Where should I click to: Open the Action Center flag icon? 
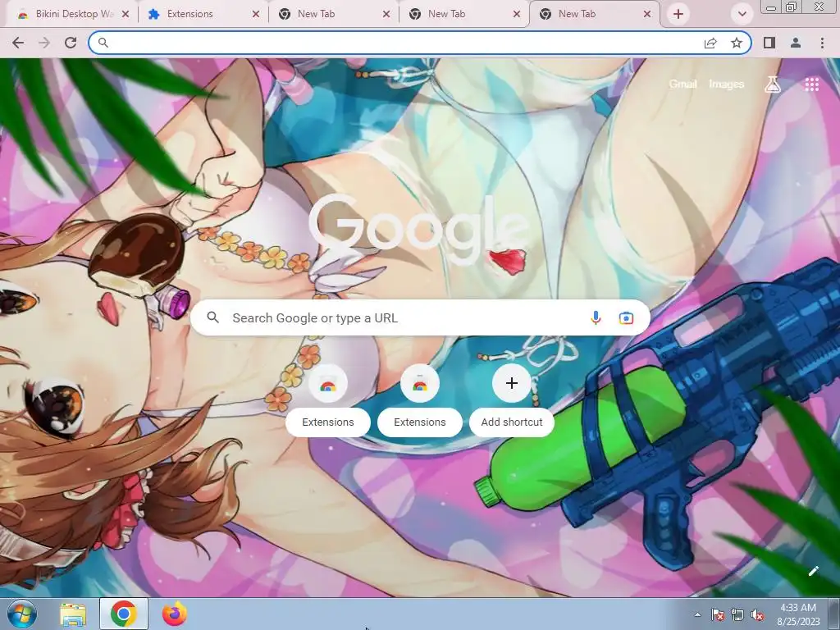pyautogui.click(x=718, y=615)
